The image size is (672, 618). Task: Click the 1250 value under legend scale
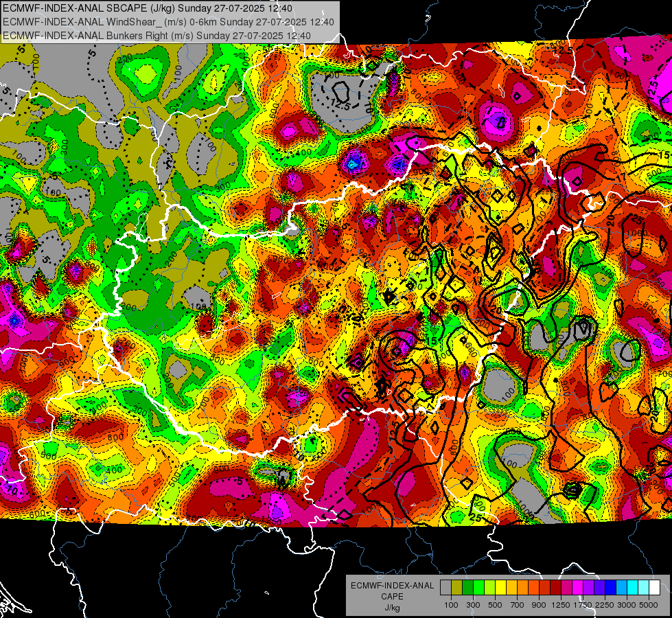(x=561, y=605)
